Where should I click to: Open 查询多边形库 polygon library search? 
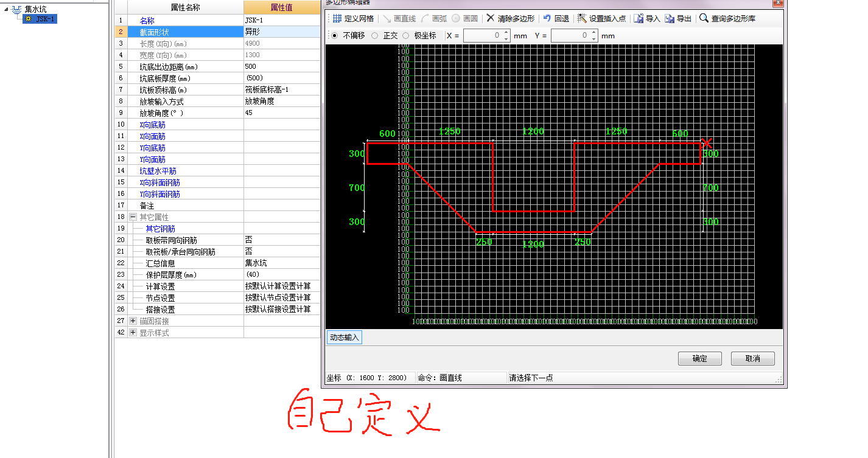(727, 19)
